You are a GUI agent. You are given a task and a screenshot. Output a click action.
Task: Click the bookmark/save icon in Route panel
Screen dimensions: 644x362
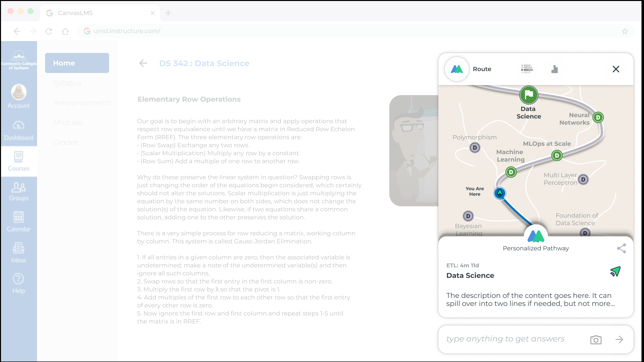click(x=554, y=69)
